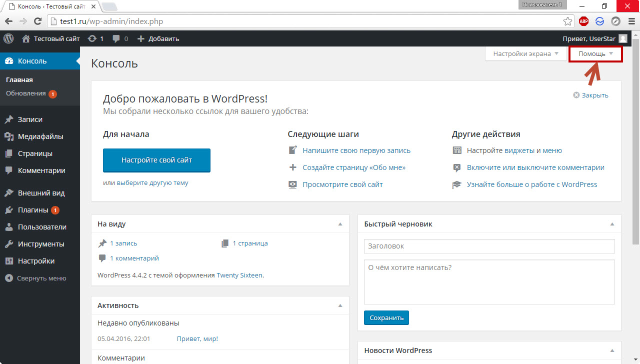Click the Заголовок draft title field
This screenshot has height=364, width=640.
coord(489,246)
